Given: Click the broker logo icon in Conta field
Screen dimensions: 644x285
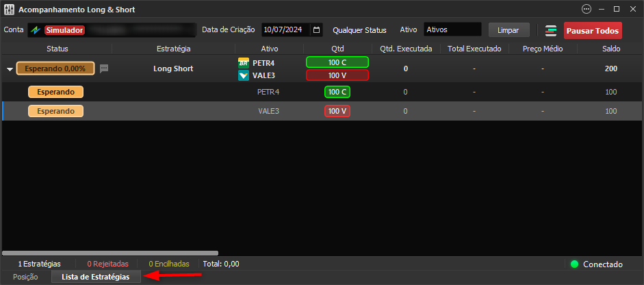Looking at the screenshot, I should [36, 30].
